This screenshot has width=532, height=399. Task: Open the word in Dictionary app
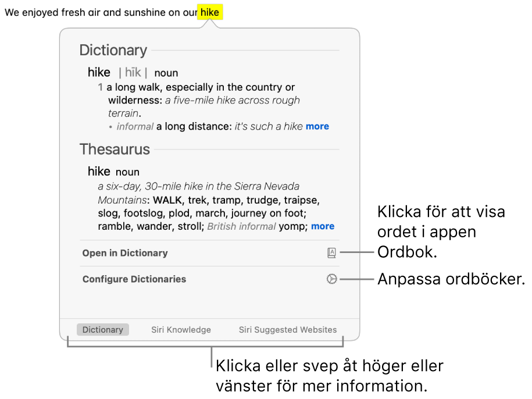(x=209, y=253)
